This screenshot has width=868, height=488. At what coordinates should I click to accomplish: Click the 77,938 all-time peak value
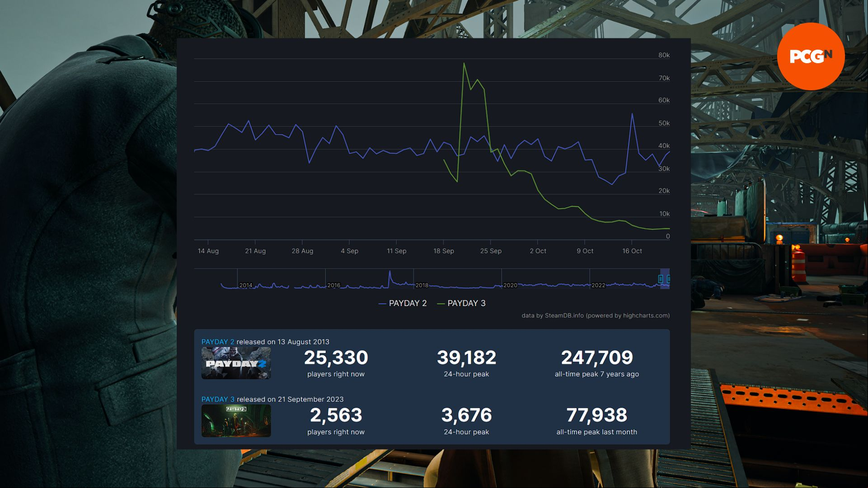597,415
